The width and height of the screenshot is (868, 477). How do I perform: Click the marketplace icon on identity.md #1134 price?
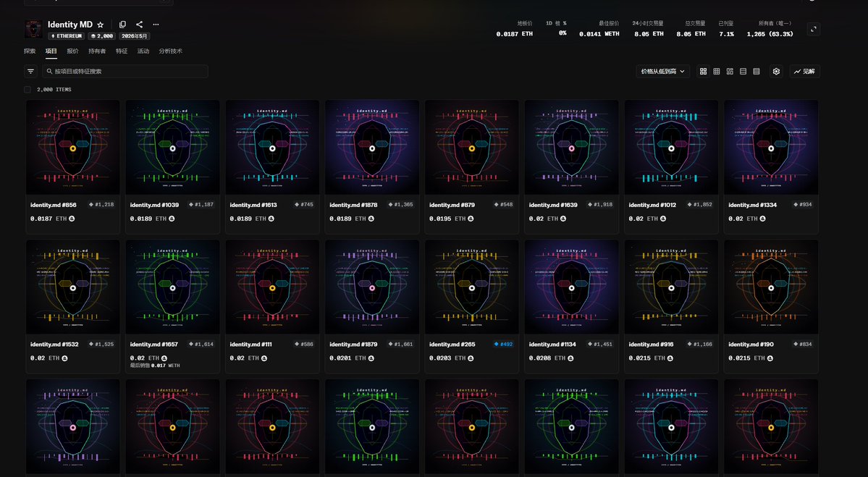point(570,358)
